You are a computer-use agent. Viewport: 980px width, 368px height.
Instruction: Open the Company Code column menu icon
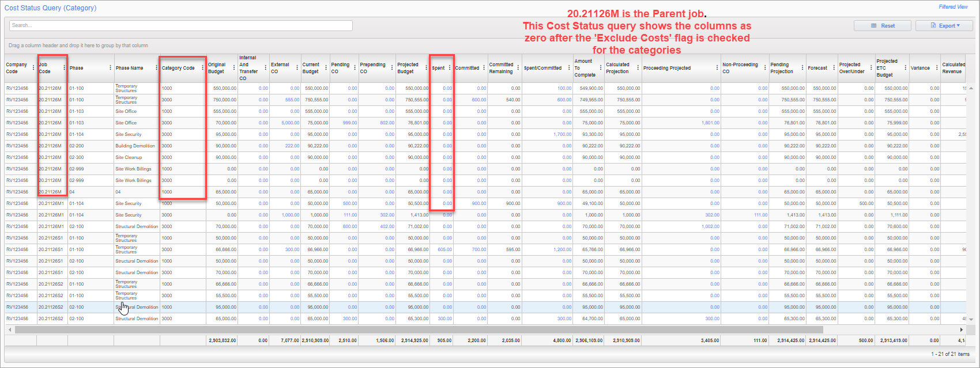(33, 68)
